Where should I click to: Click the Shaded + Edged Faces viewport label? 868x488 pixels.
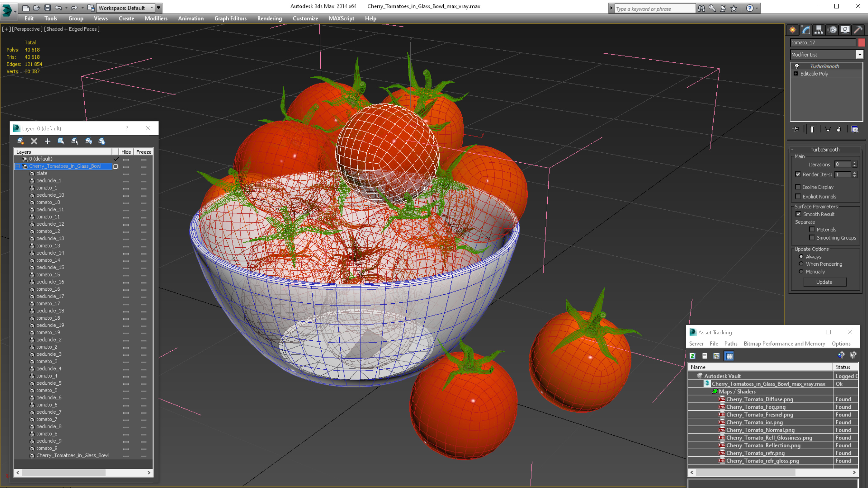(71, 29)
